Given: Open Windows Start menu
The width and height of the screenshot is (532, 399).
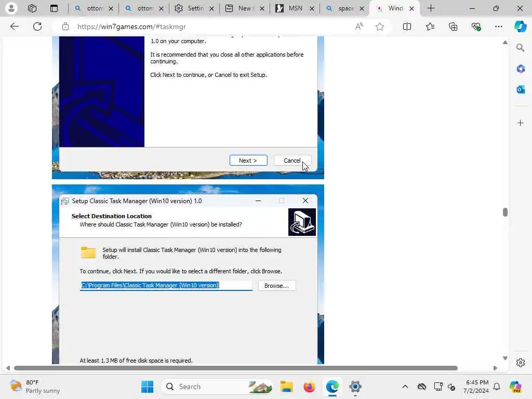Looking at the screenshot, I should (147, 387).
